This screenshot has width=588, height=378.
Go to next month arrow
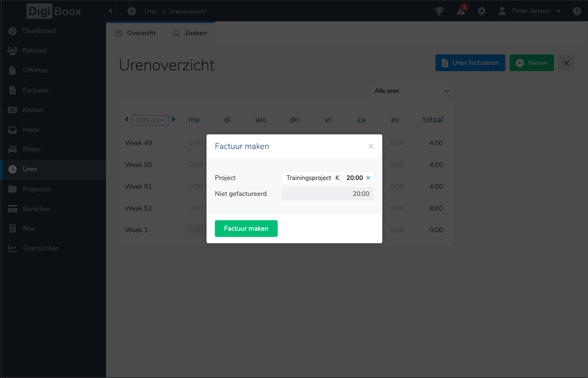pyautogui.click(x=173, y=120)
